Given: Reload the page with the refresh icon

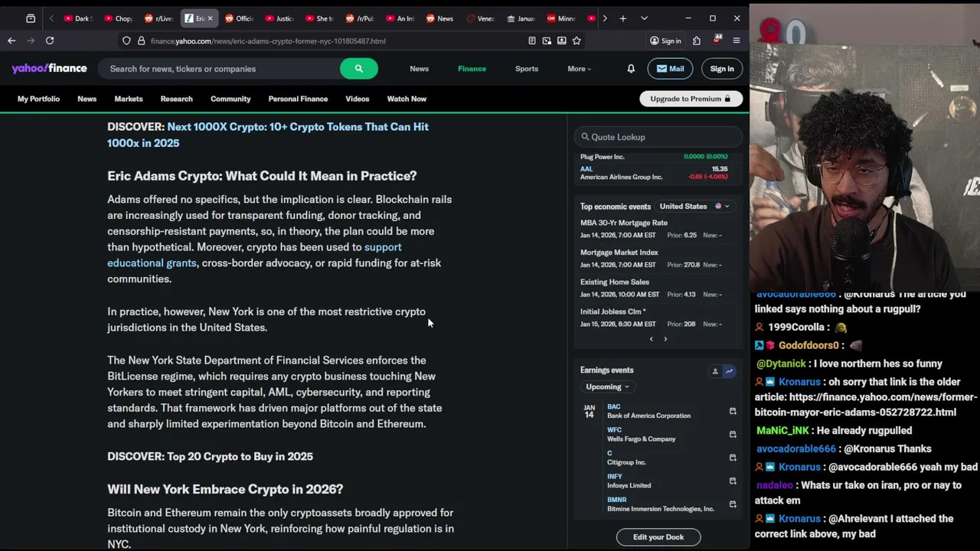Looking at the screenshot, I should (x=50, y=41).
